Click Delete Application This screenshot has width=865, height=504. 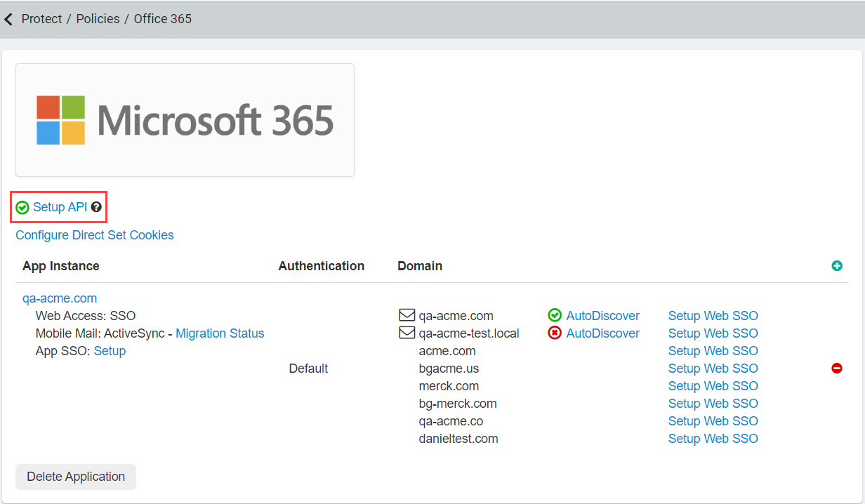(x=75, y=477)
